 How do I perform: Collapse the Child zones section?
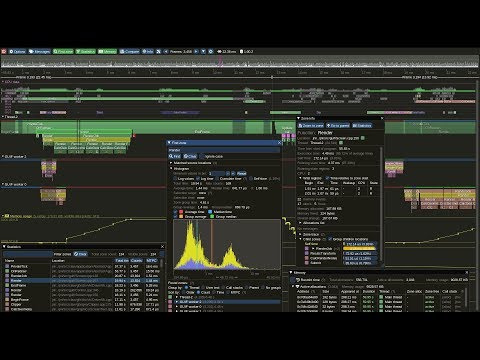click(300, 239)
